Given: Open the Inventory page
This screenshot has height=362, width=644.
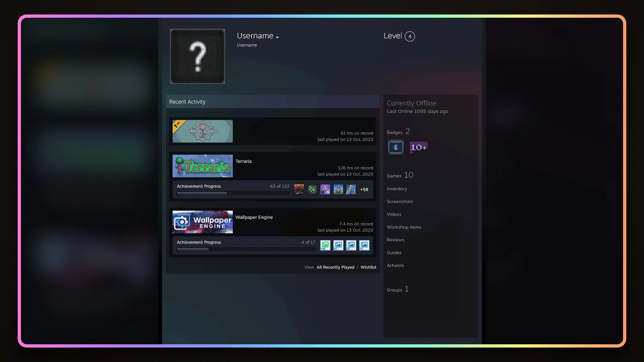Looking at the screenshot, I should click(x=397, y=189).
